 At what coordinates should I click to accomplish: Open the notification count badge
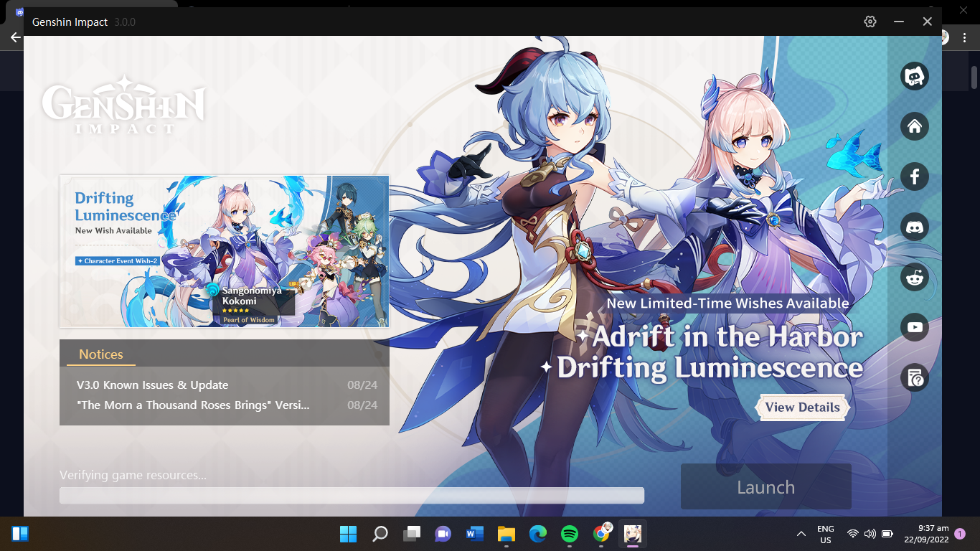(960, 534)
